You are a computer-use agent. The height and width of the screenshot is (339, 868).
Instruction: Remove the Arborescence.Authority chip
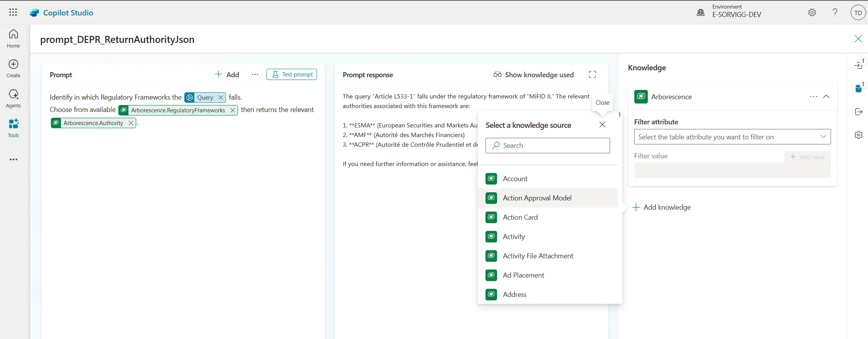click(x=131, y=123)
